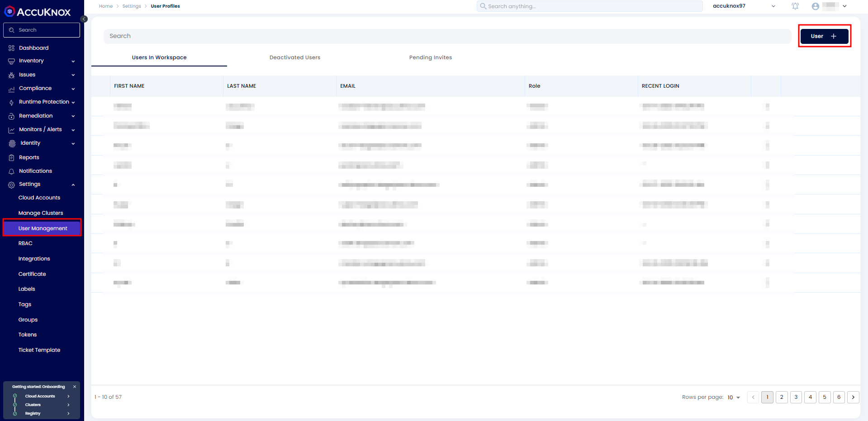The height and width of the screenshot is (421, 868).
Task: Open Integrations settings
Action: coord(34,259)
